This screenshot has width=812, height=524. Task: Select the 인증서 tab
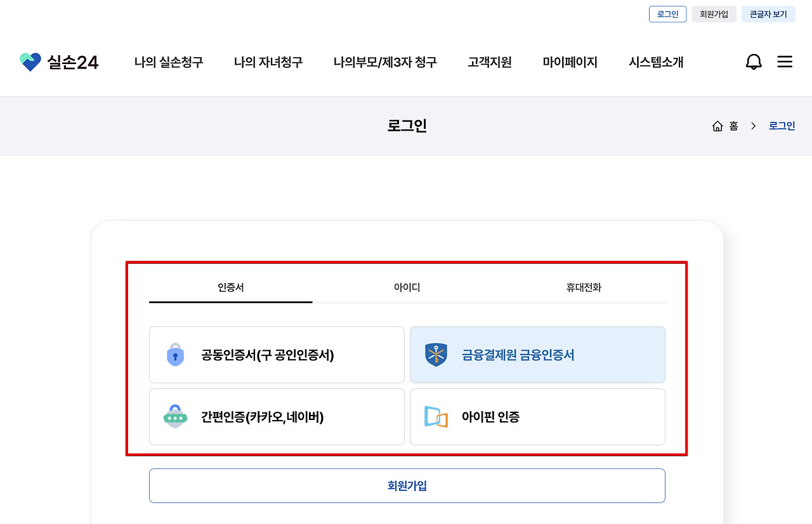(x=230, y=287)
